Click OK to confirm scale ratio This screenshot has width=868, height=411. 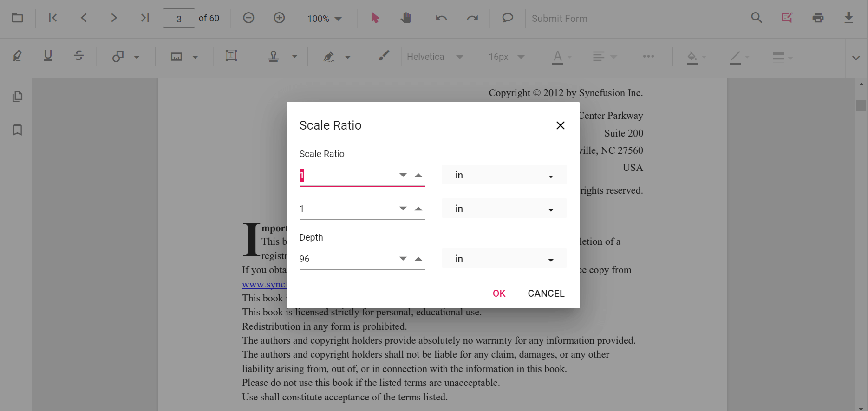coord(499,294)
